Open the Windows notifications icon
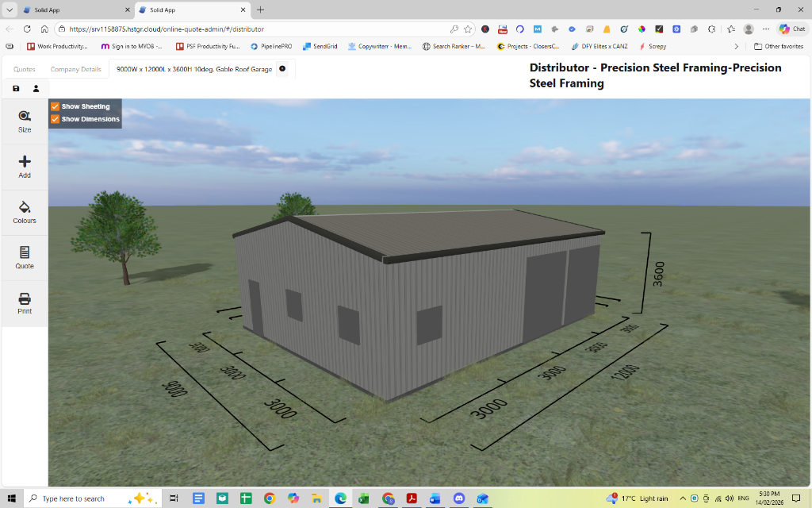 [796, 498]
